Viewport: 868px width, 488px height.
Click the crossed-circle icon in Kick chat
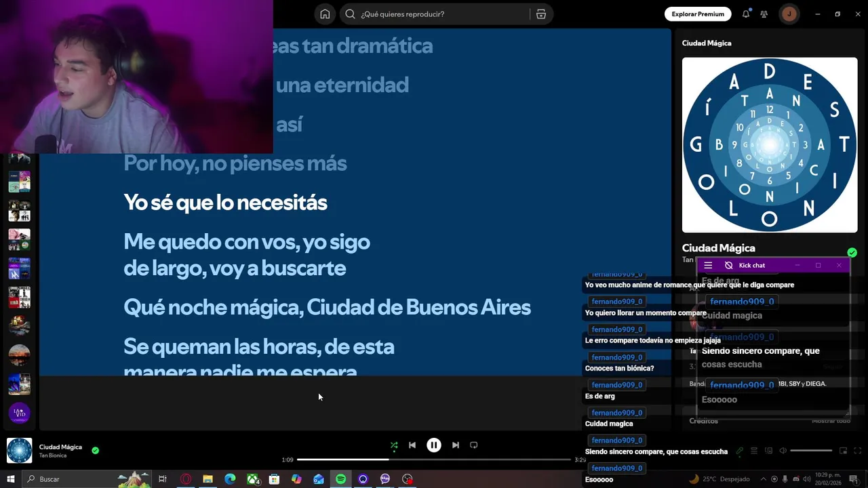728,266
